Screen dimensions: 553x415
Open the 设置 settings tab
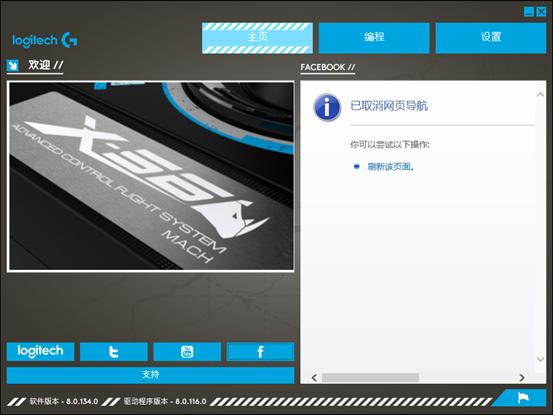491,38
